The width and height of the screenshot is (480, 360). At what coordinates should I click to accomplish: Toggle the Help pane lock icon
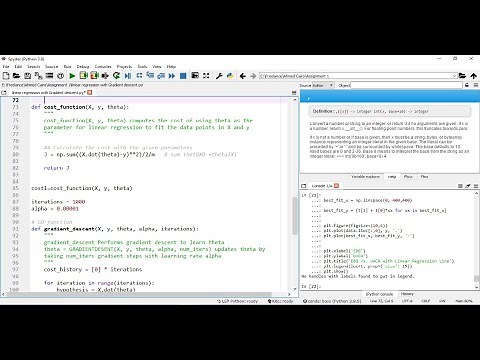[467, 85]
